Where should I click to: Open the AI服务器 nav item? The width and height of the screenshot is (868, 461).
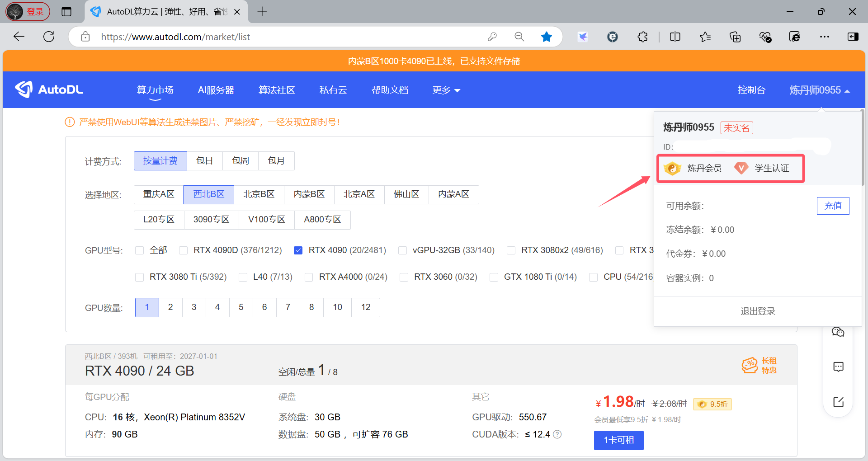(x=216, y=90)
